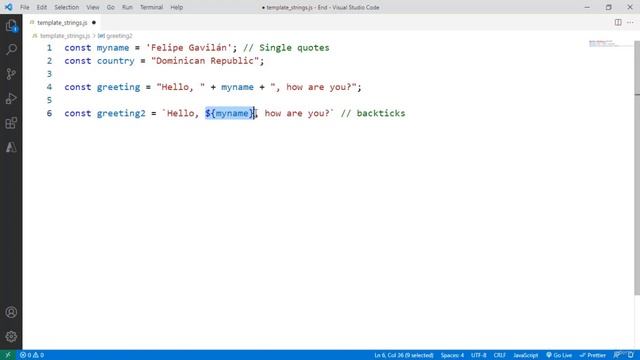Open the Terminal menu
This screenshot has width=640, height=360.
151,7
